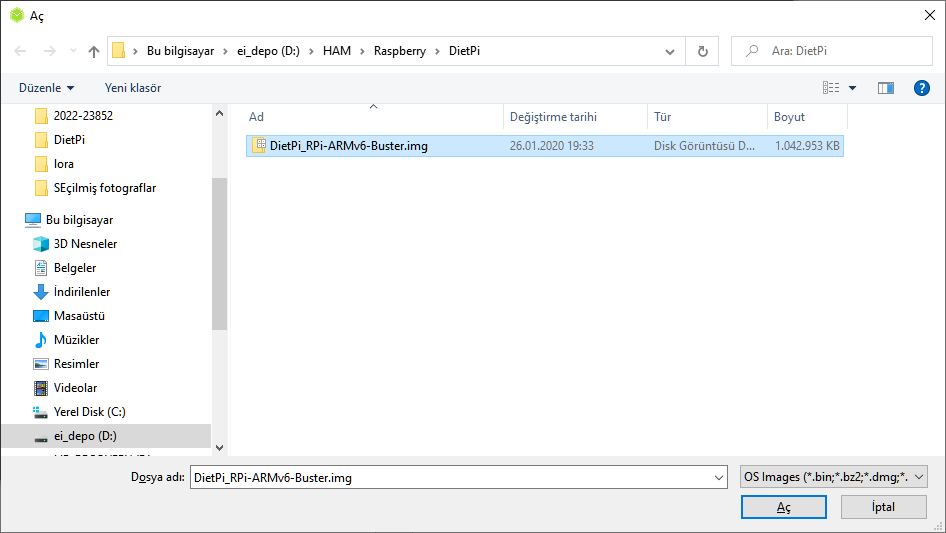Screen dimensions: 946x533
Task: Select 'Raspberry' in the breadcrumb path
Action: tap(399, 51)
